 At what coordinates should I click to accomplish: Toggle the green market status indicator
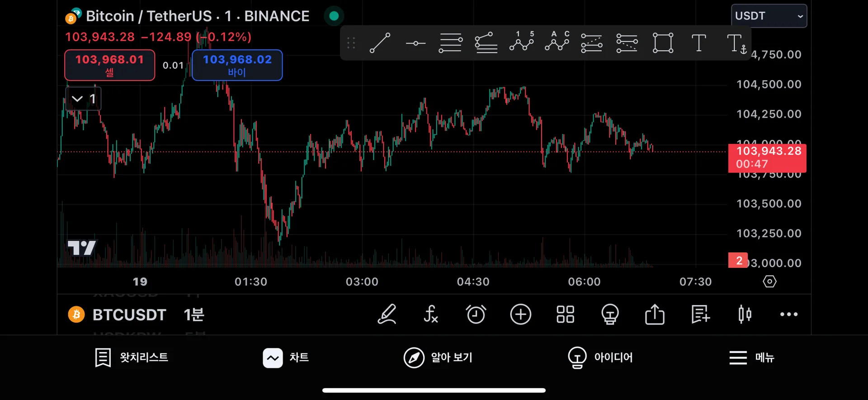coord(334,16)
